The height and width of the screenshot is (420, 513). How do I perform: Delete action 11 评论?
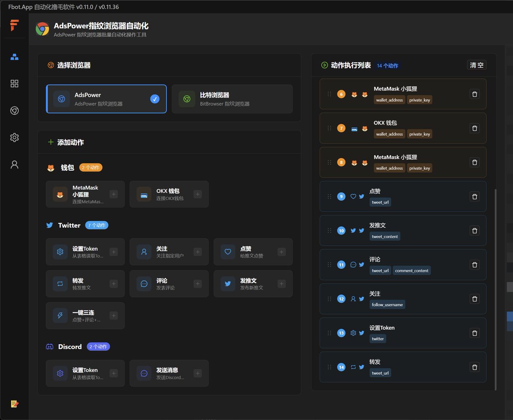[x=475, y=265]
